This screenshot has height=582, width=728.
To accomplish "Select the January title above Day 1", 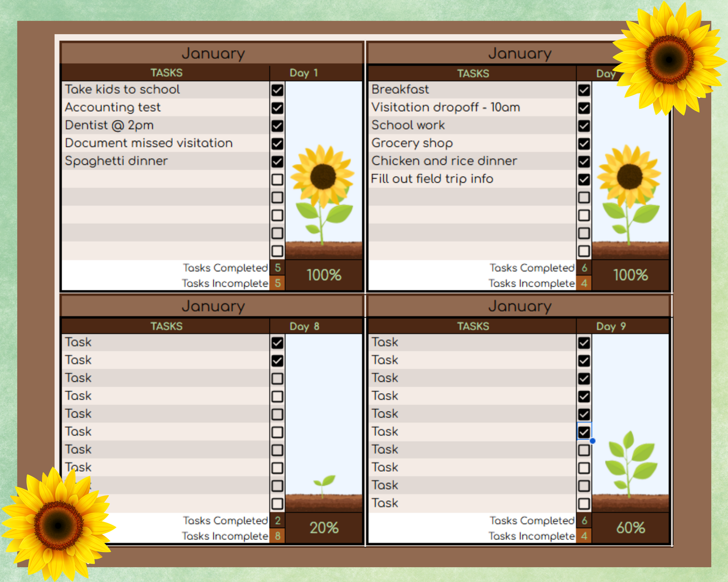I will coord(212,53).
